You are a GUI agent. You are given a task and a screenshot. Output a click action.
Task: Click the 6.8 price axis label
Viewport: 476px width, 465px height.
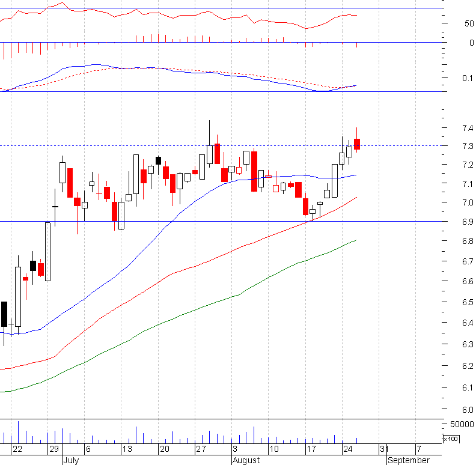coord(468,241)
